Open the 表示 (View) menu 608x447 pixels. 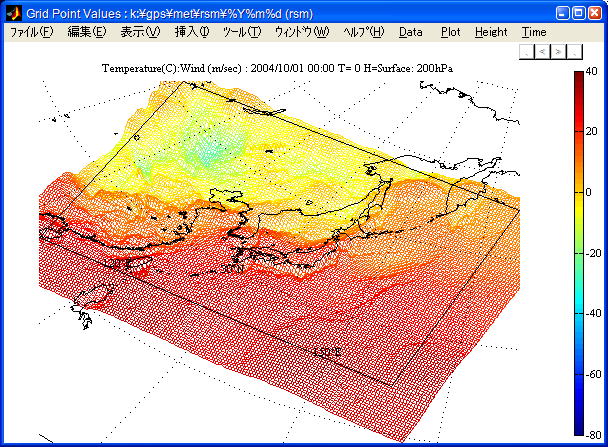click(139, 32)
